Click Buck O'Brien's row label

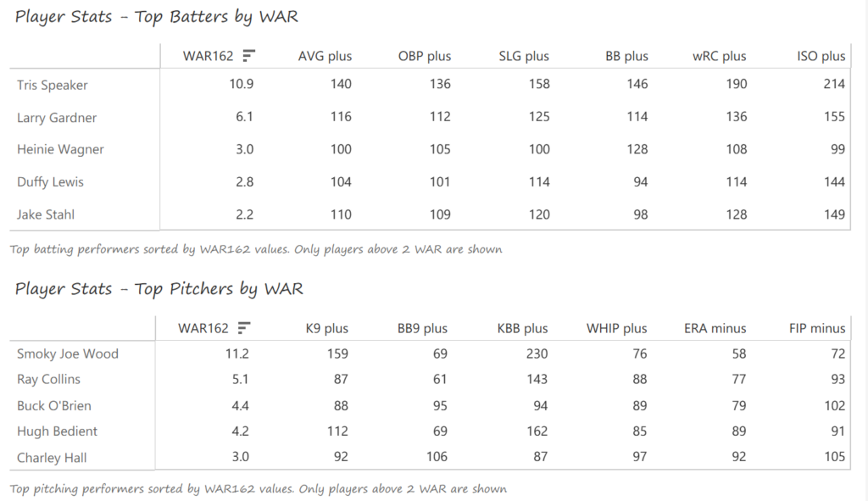click(54, 406)
